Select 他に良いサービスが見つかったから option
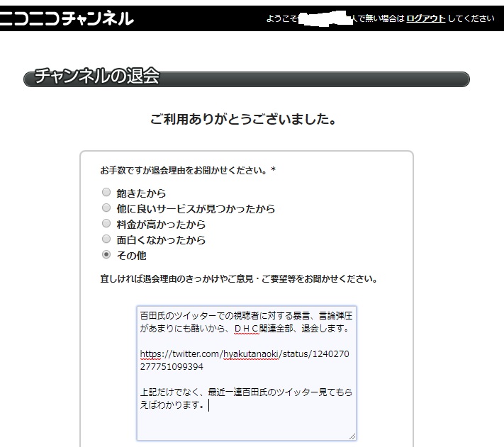This screenshot has height=447, width=504. click(x=106, y=208)
